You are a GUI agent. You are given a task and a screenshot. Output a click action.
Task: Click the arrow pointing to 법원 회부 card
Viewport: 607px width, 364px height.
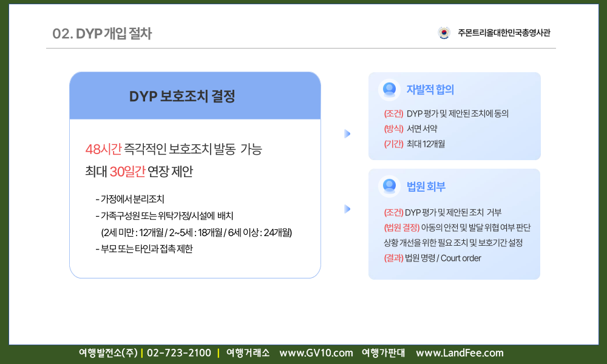347,209
